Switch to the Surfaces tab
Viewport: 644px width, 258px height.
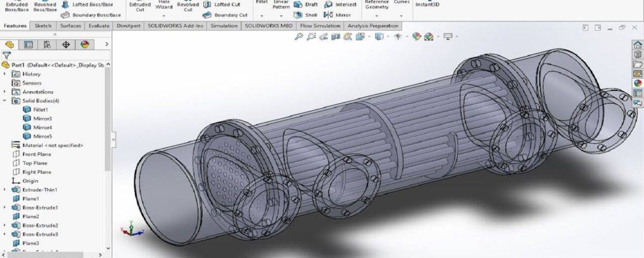pos(71,26)
